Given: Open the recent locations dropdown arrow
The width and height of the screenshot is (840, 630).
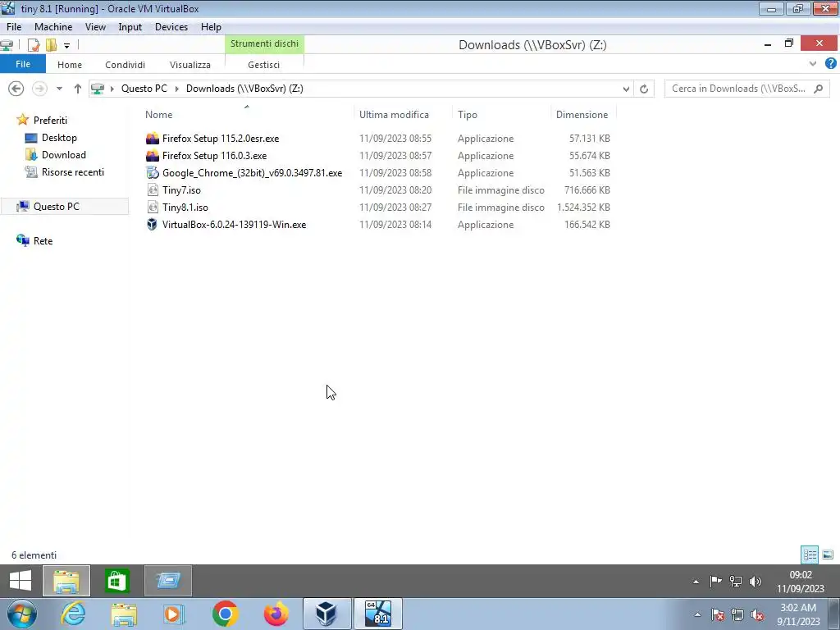Looking at the screenshot, I should [59, 89].
